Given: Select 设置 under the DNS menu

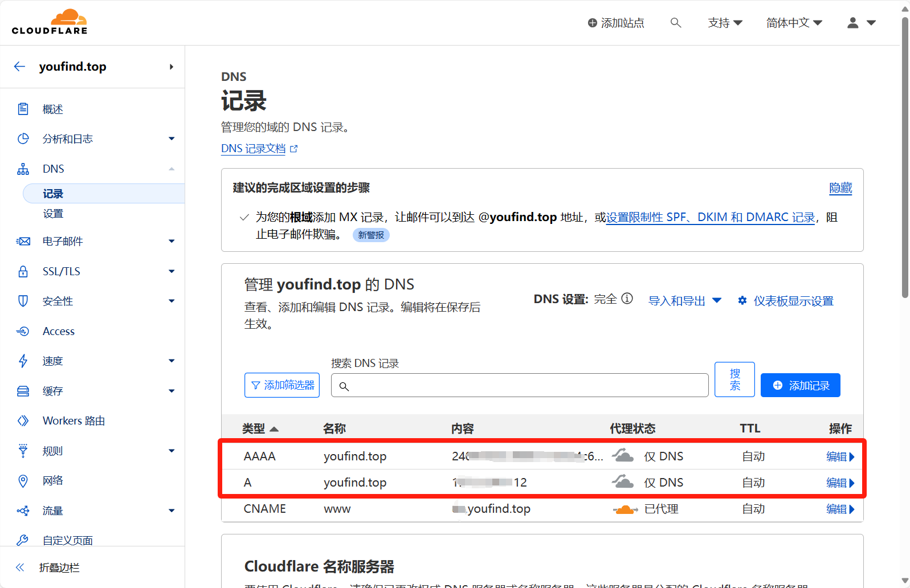Looking at the screenshot, I should pyautogui.click(x=53, y=214).
